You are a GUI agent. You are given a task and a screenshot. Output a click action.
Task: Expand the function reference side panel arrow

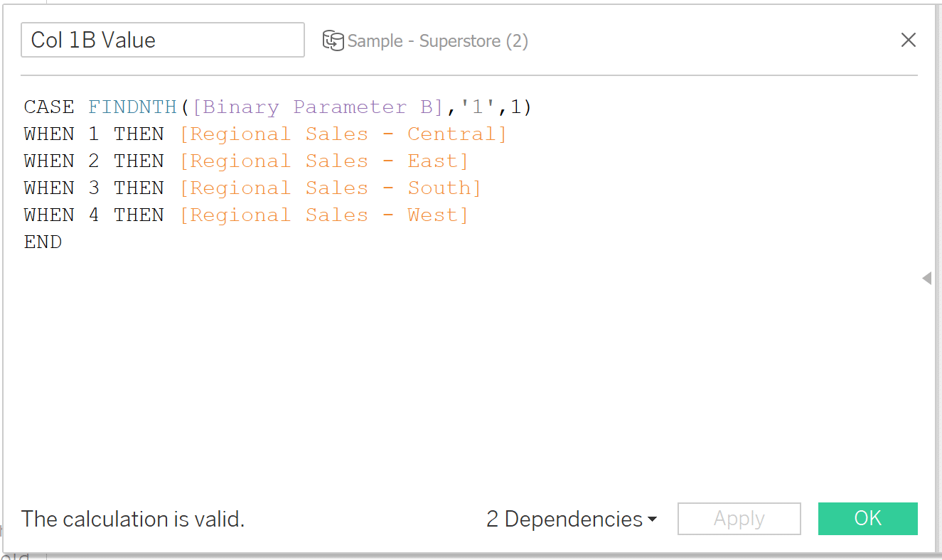(928, 279)
